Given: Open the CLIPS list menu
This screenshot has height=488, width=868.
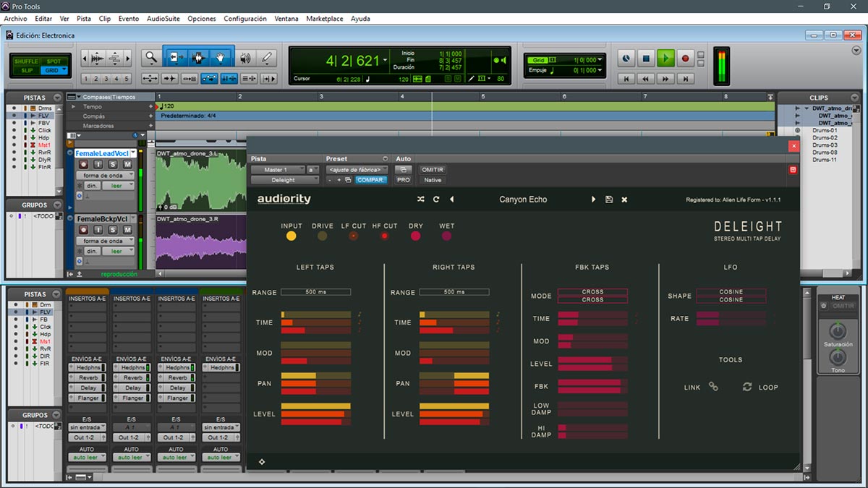Looking at the screenshot, I should point(856,97).
